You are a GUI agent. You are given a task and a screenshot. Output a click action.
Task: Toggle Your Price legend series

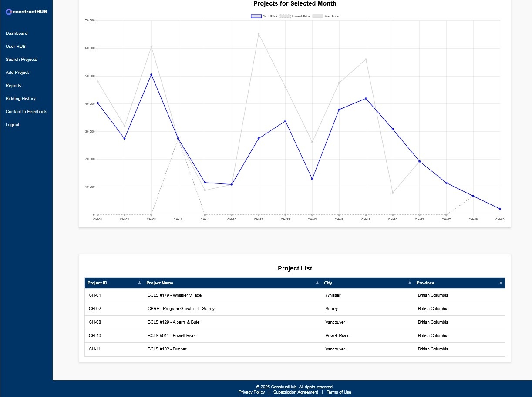click(x=264, y=17)
